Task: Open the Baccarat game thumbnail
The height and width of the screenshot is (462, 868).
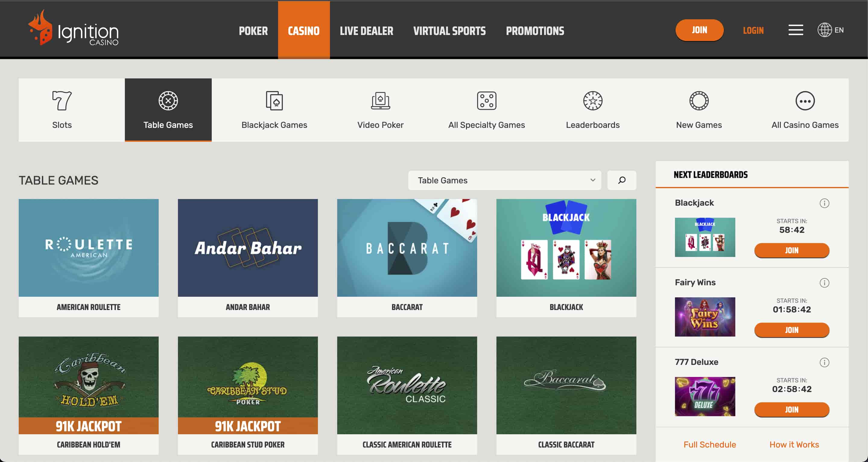Action: (407, 248)
